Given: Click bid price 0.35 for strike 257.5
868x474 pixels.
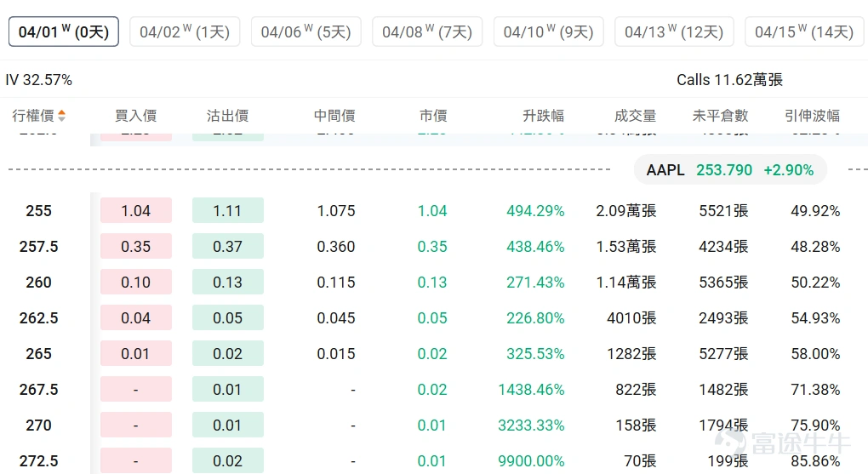Looking at the screenshot, I should tap(136, 247).
